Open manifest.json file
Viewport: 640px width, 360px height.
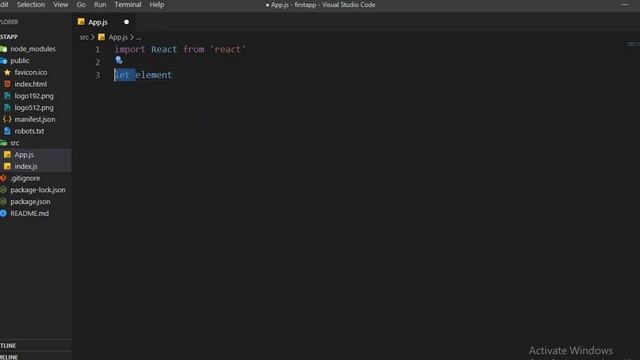35,120
